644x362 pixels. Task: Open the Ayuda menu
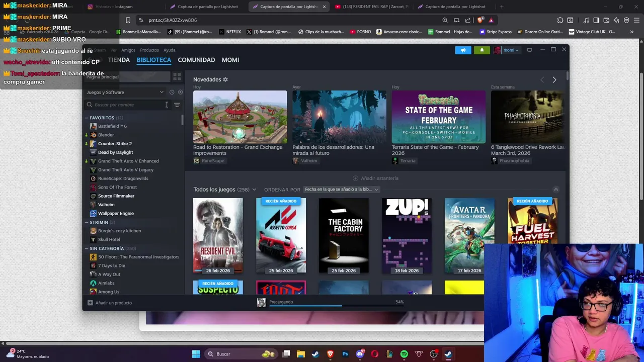click(170, 50)
